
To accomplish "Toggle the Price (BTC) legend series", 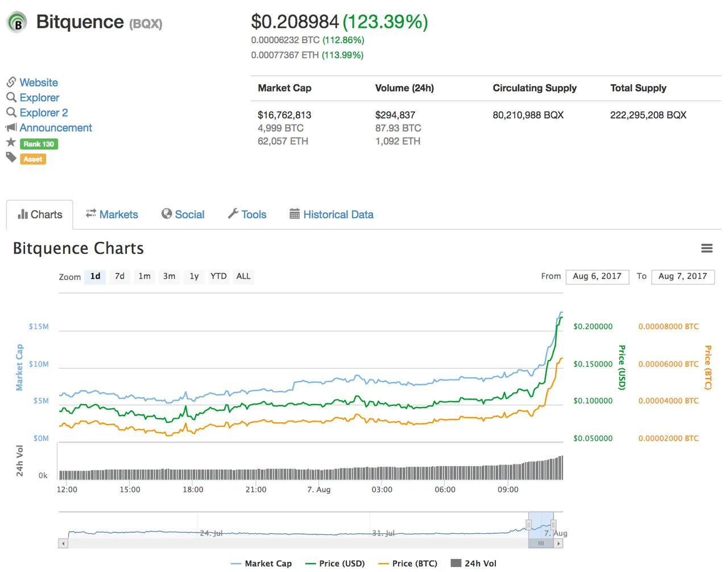I will coord(408,563).
